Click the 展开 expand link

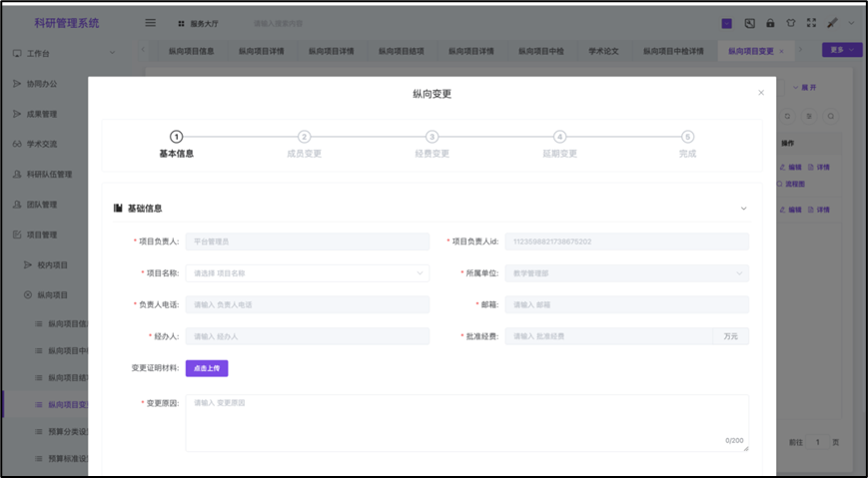[804, 88]
